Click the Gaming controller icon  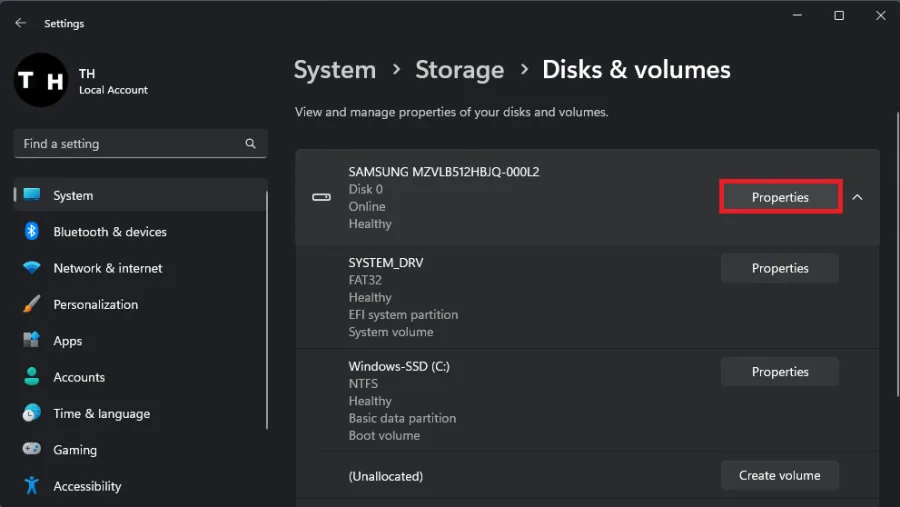32,448
